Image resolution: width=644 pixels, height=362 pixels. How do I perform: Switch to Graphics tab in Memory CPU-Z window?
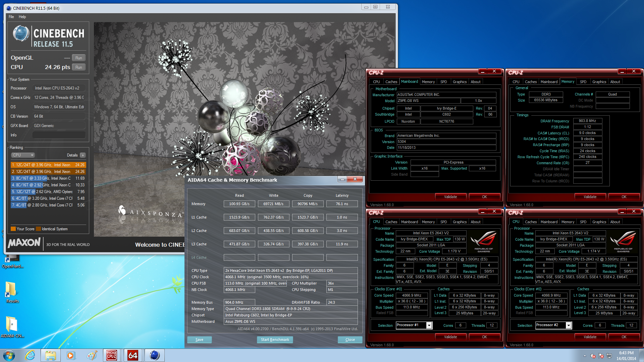click(599, 82)
